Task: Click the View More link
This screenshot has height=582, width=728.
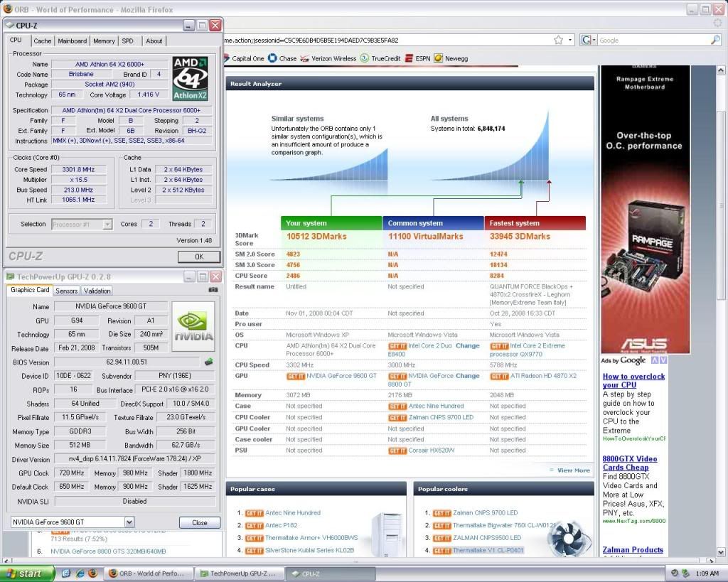Action: (574, 470)
